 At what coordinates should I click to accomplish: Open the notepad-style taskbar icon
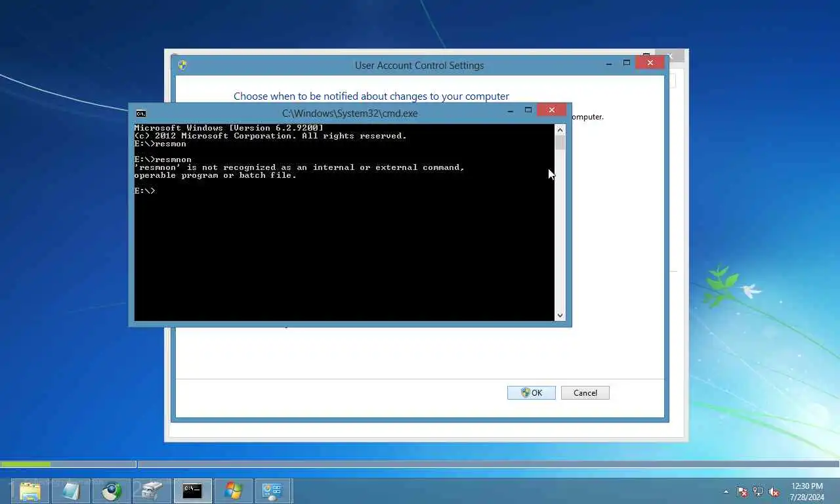tap(71, 490)
